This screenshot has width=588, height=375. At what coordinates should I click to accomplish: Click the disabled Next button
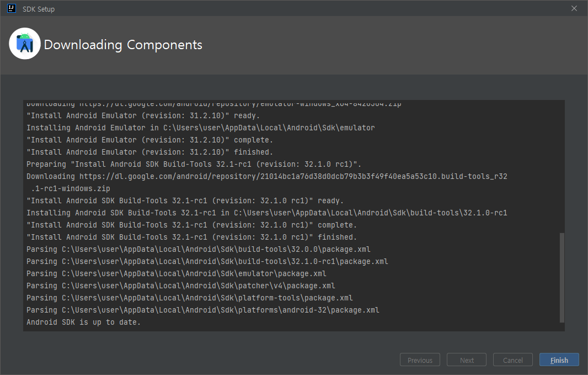coord(467,360)
